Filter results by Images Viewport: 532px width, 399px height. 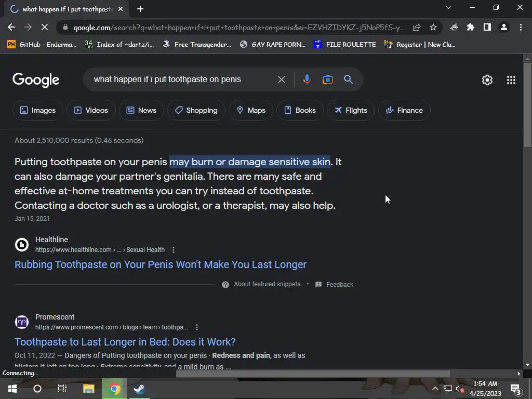(x=37, y=110)
